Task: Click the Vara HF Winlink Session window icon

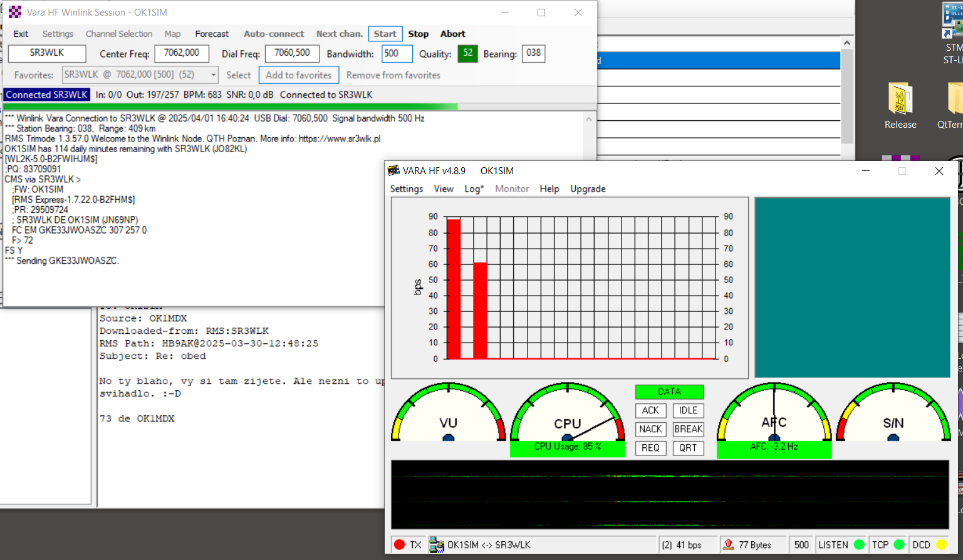Action: (15, 13)
